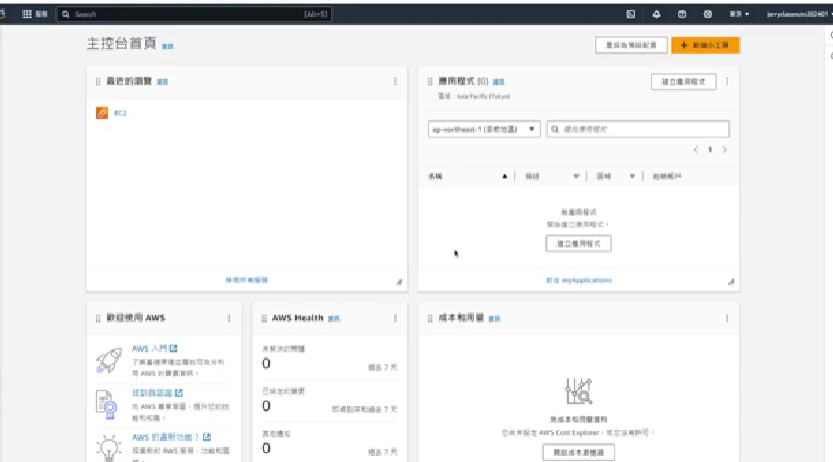833x462 pixels.
Task: Open the Cost and usage widget options menu
Action: (727, 318)
